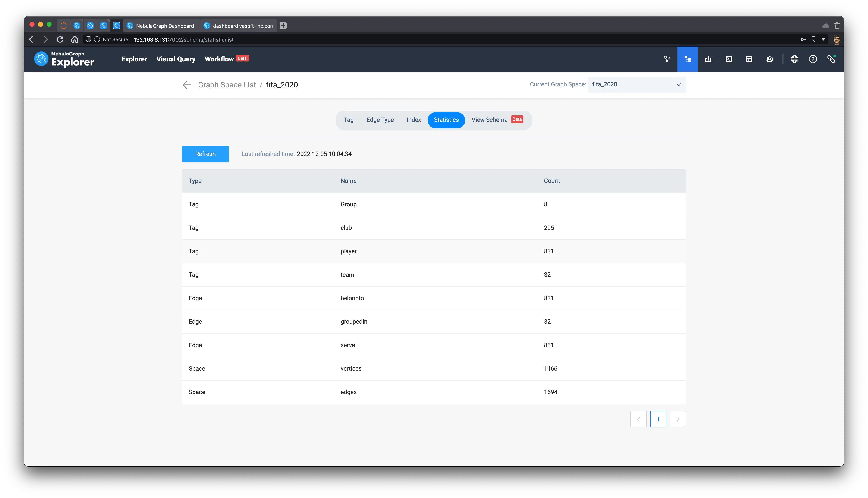Expand the Current Graph Space dropdown
This screenshot has height=498, width=868.
click(636, 84)
